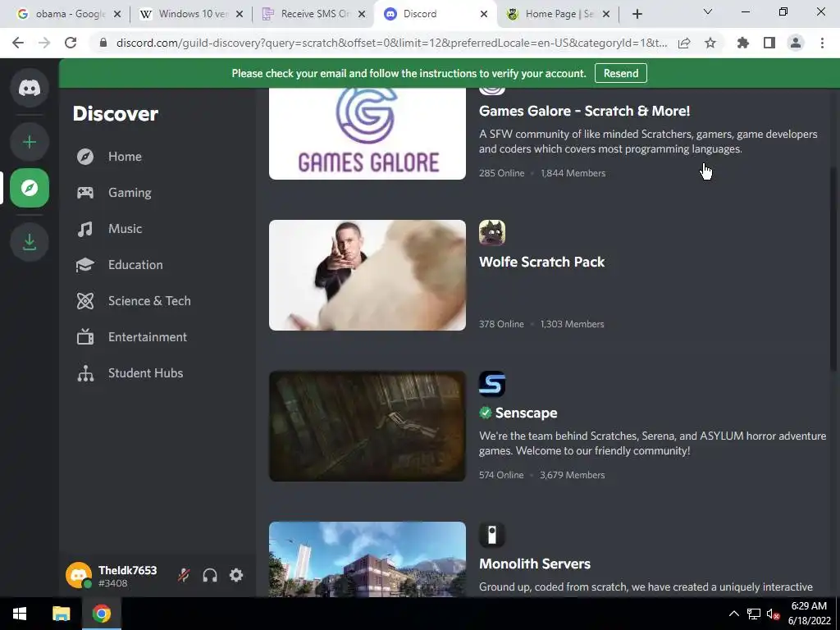Click the muted volume tray icon
This screenshot has width=840, height=630.
(773, 614)
